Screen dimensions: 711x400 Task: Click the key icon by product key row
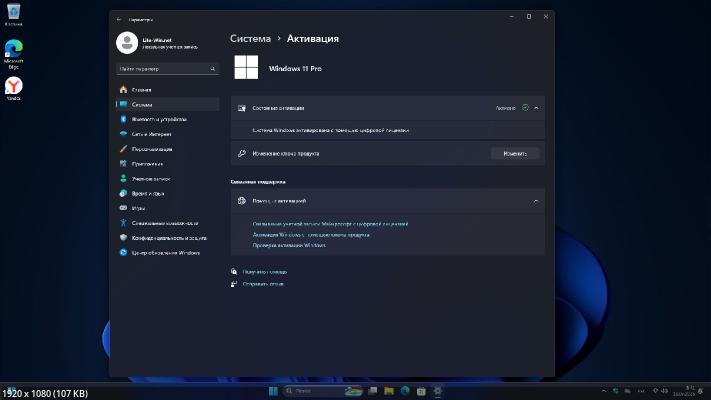pos(242,153)
